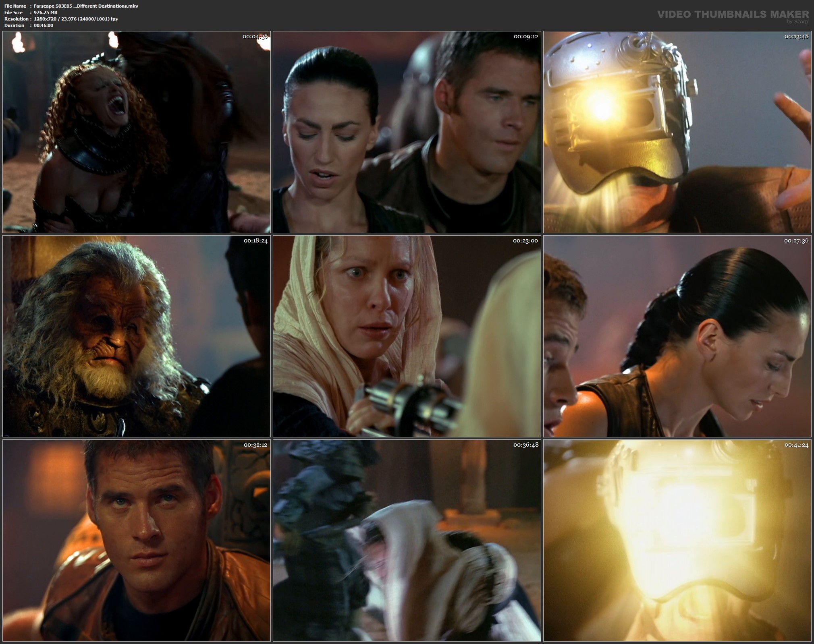This screenshot has width=814, height=644.
Task: Click the thumbnail at timestamp 00:04:36
Action: (136, 132)
